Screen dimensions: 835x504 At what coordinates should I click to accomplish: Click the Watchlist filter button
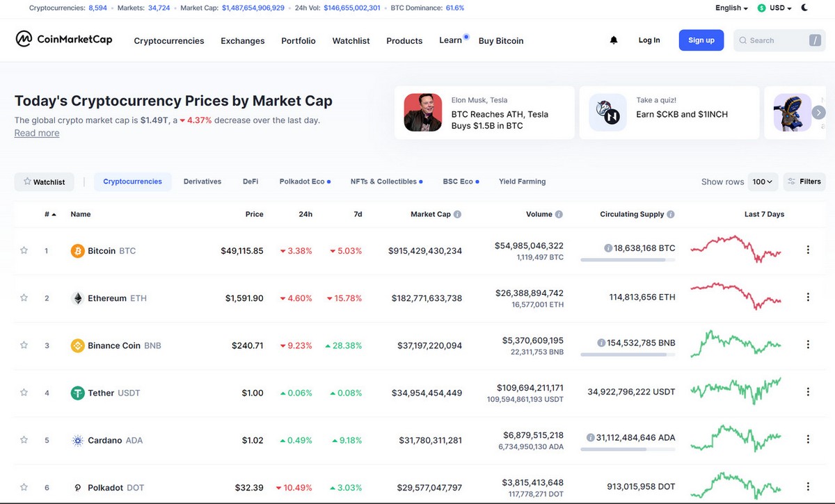tap(45, 181)
